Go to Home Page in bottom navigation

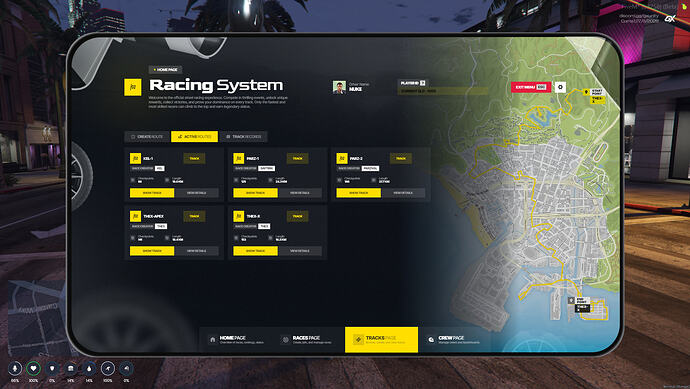click(237, 340)
